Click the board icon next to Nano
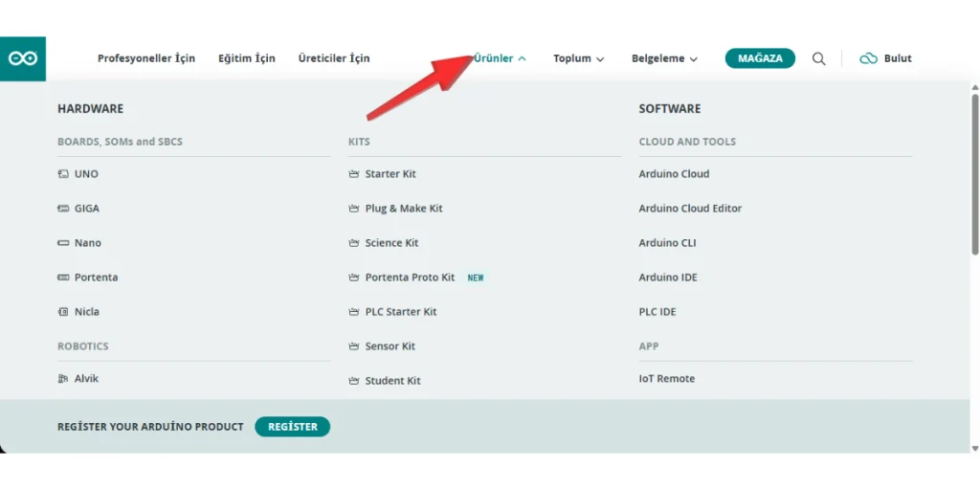This screenshot has width=980, height=490. click(x=63, y=243)
